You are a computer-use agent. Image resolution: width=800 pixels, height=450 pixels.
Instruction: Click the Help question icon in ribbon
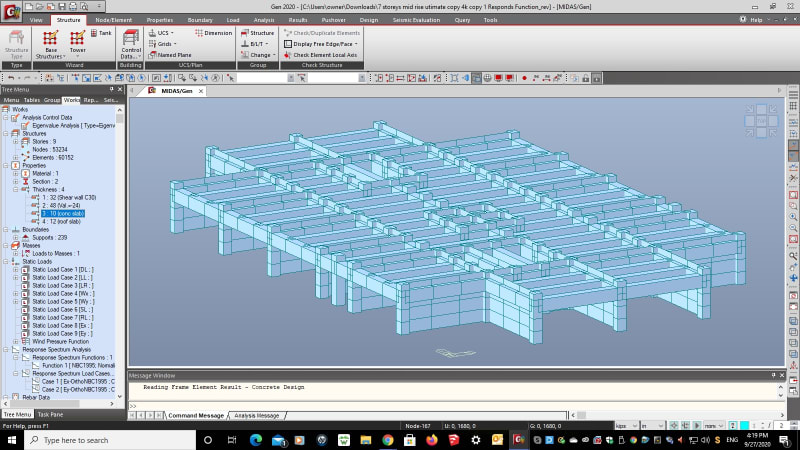point(743,19)
